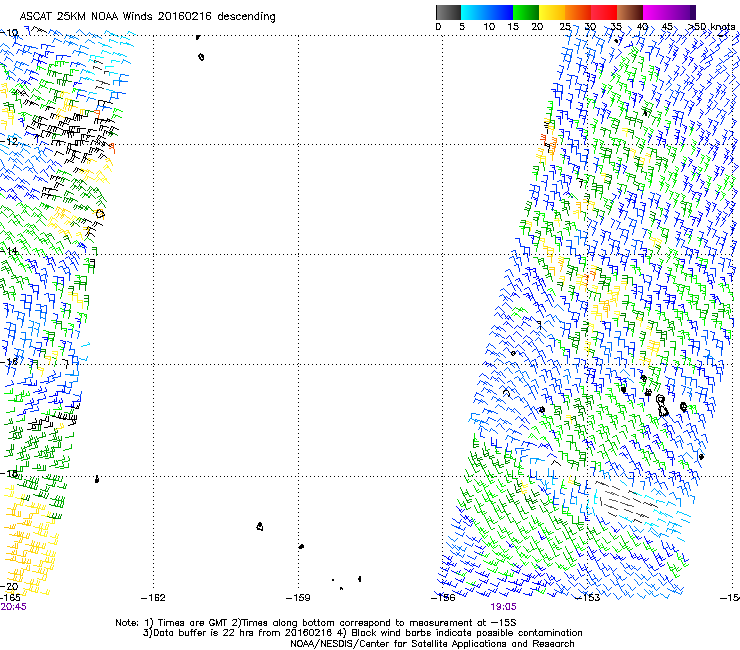740x650 pixels.
Task: Click the gray 0–5 knot legend segment
Action: 448,12
